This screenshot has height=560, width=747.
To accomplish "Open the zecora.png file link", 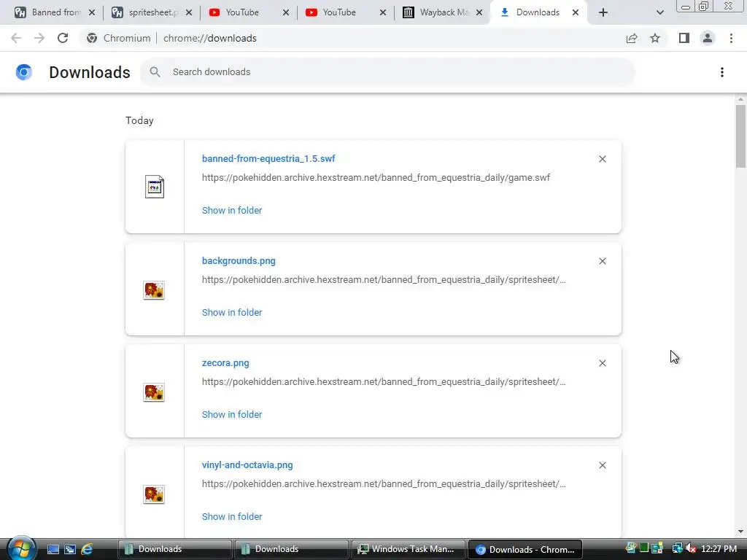I will pyautogui.click(x=225, y=363).
